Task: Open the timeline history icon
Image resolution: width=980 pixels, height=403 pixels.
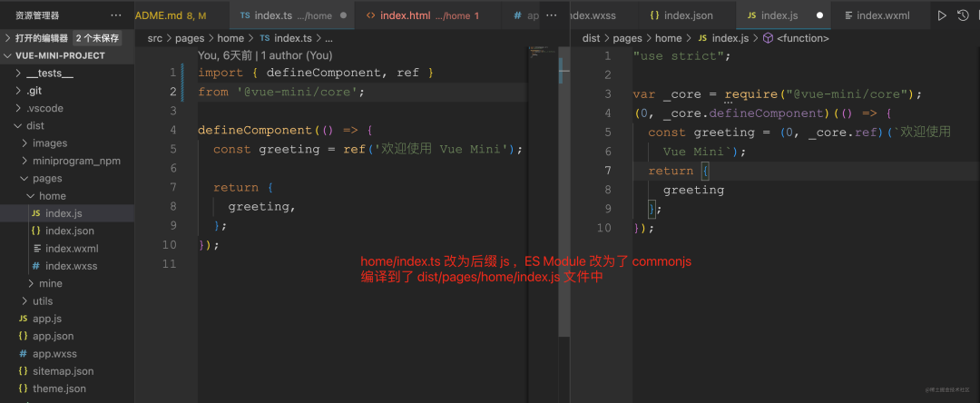Action: [x=963, y=15]
